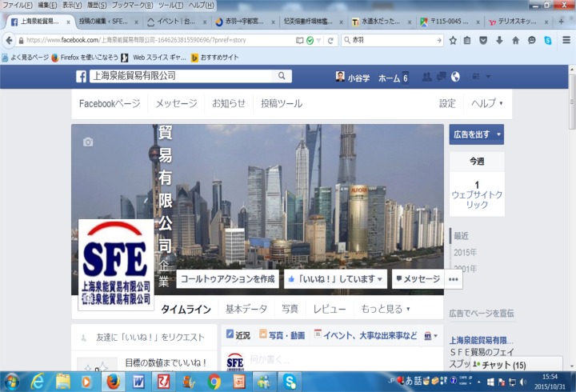Image resolution: width=576 pixels, height=392 pixels.
Task: Reload the page with the refresh icon
Action: point(330,41)
